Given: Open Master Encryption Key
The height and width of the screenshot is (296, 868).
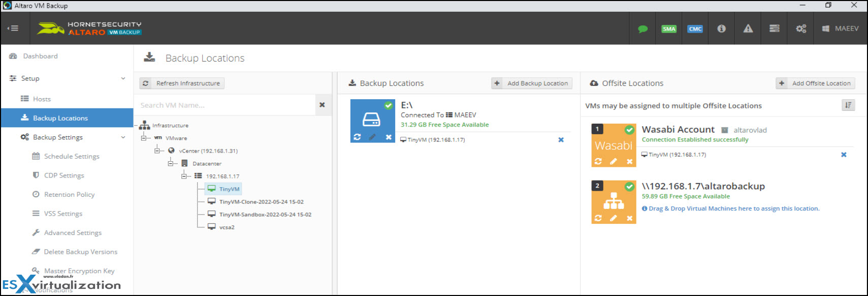Looking at the screenshot, I should 79,271.
